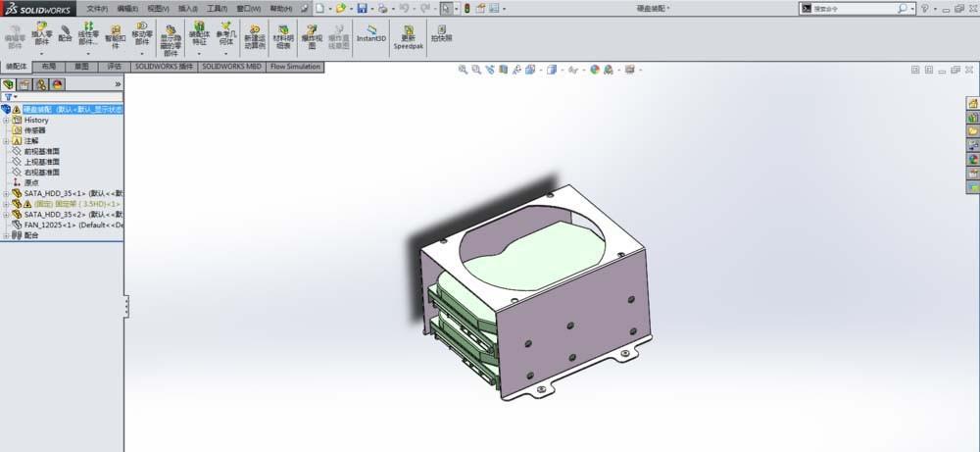Open the PropertyManager tab
Image resolution: width=980 pixels, height=452 pixels.
24,83
